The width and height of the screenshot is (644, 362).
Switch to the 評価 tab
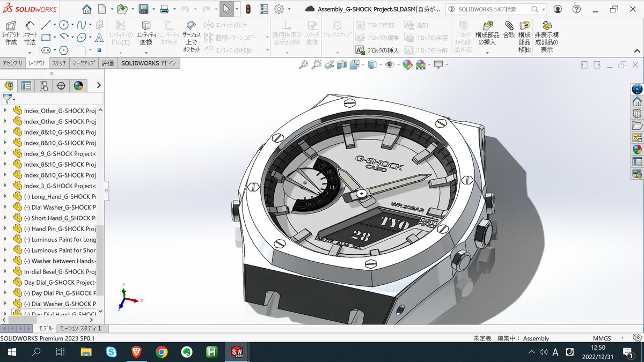point(108,63)
